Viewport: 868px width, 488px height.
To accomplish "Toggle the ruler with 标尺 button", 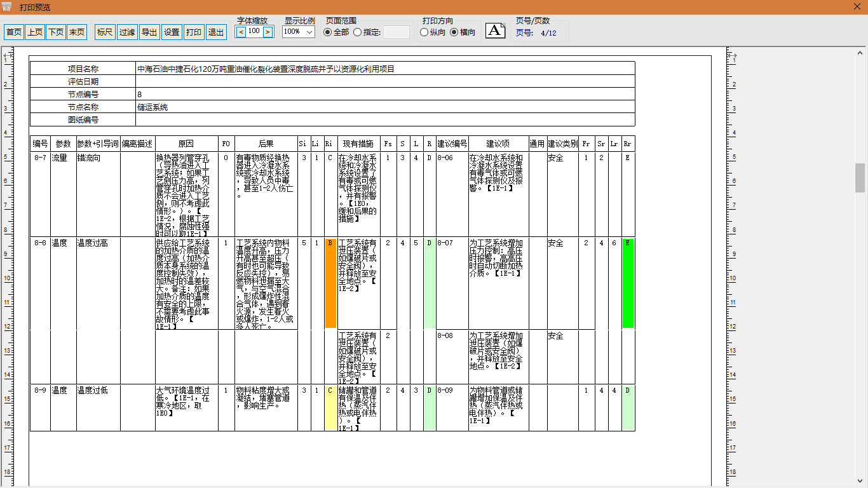I will point(105,32).
